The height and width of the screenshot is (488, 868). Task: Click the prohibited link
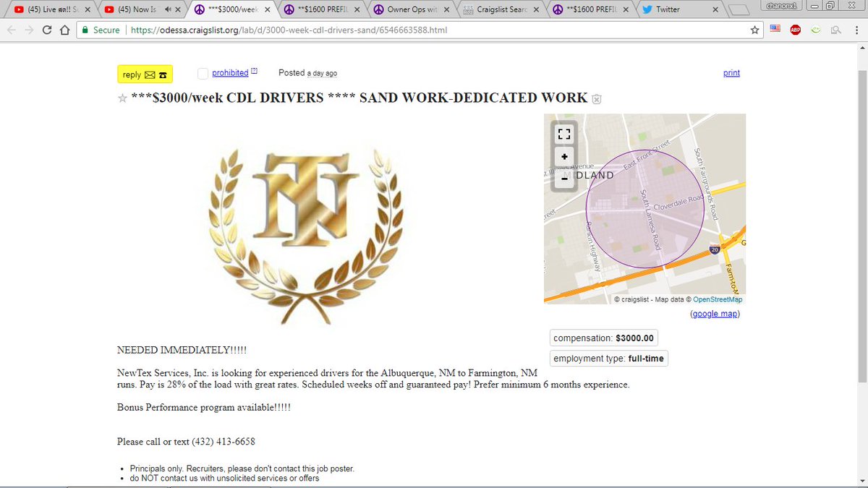(x=230, y=73)
